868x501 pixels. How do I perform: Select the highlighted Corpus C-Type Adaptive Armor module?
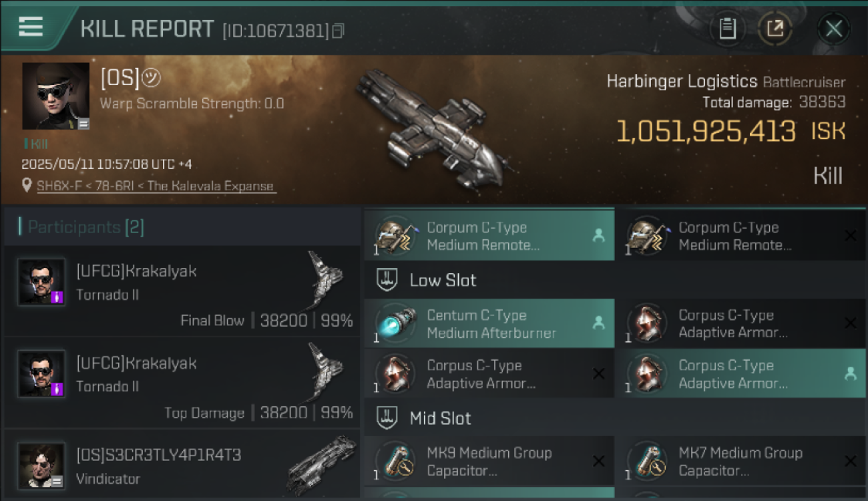(740, 374)
